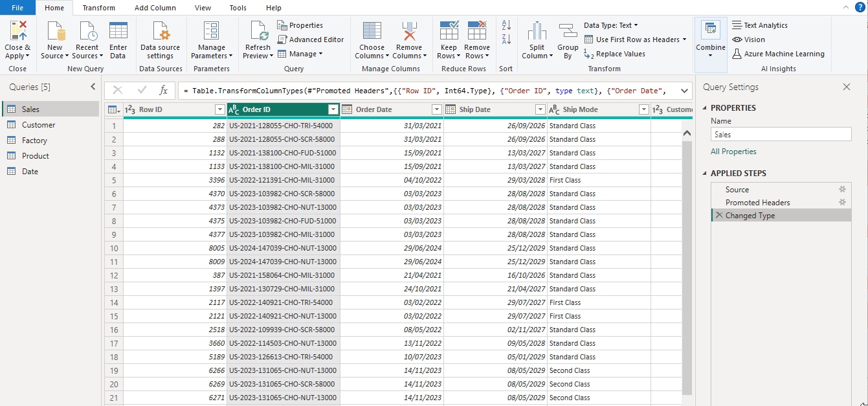Open Source step settings gear
The image size is (868, 406).
(843, 189)
